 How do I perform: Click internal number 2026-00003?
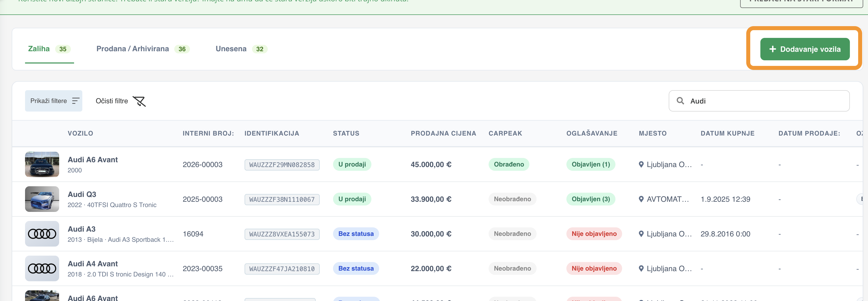pos(202,164)
